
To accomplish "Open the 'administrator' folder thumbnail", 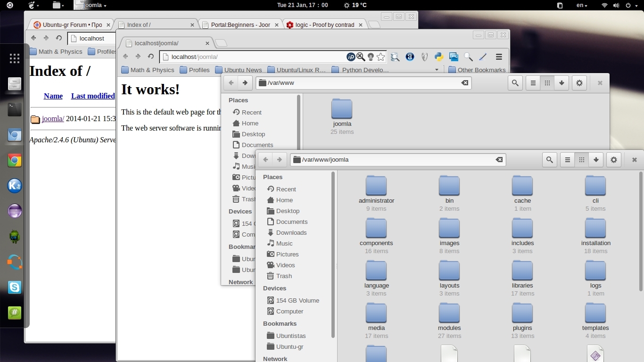I will click(376, 187).
